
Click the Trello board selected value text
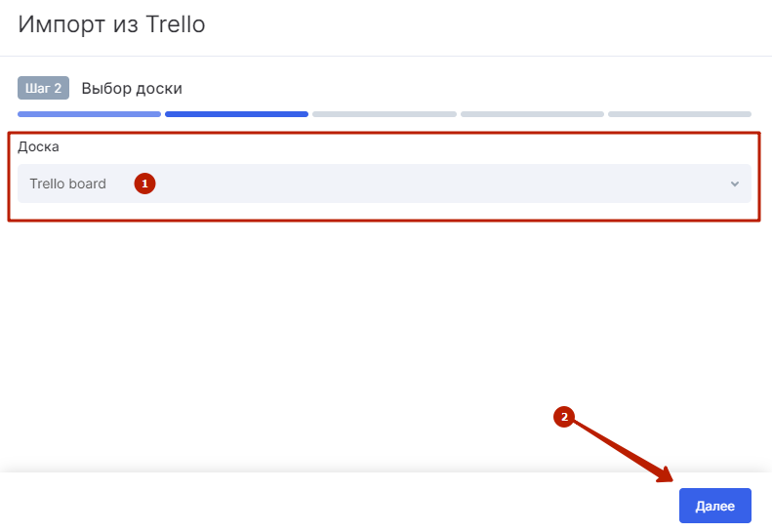(68, 184)
